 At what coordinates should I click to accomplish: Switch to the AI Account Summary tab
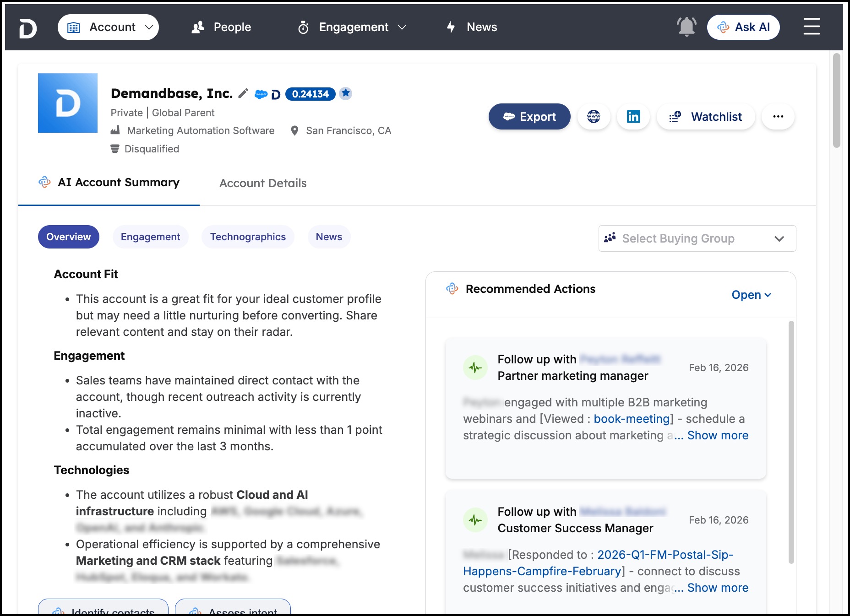[x=109, y=183]
